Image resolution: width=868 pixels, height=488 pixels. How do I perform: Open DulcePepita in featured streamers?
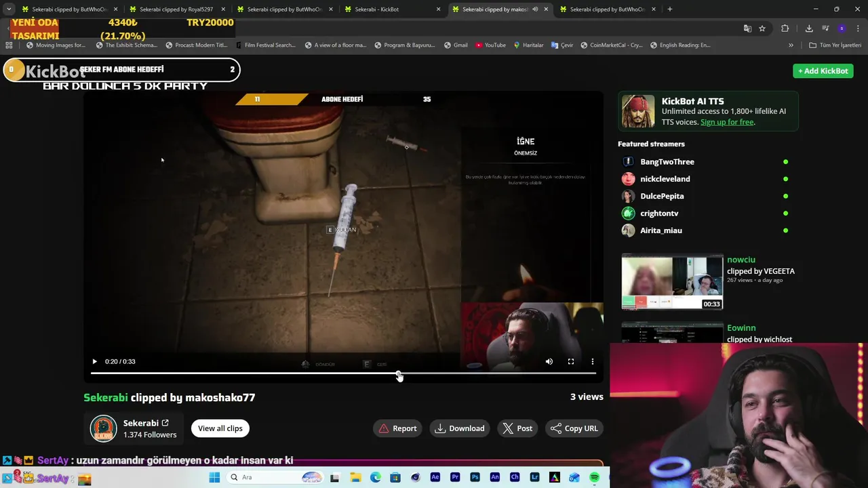click(x=662, y=196)
